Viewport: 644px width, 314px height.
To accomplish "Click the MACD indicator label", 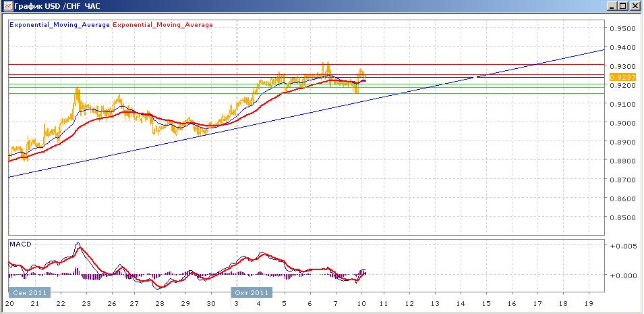I will point(20,244).
